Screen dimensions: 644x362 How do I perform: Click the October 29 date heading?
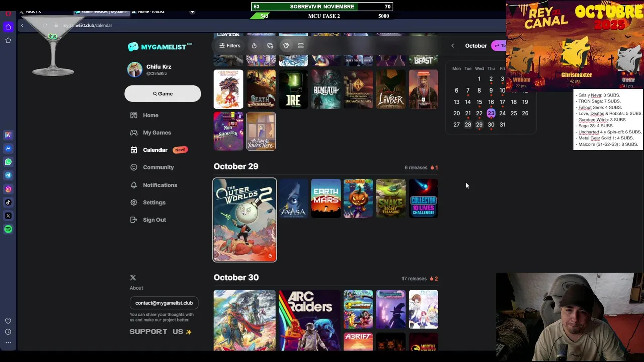pyautogui.click(x=236, y=166)
